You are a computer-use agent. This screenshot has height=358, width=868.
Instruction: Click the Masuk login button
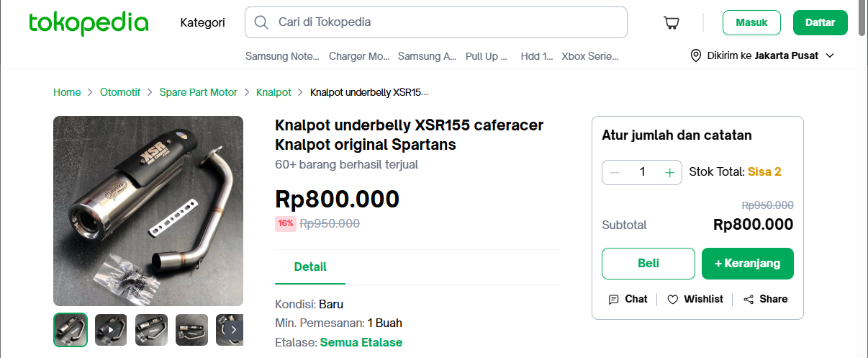click(x=751, y=22)
